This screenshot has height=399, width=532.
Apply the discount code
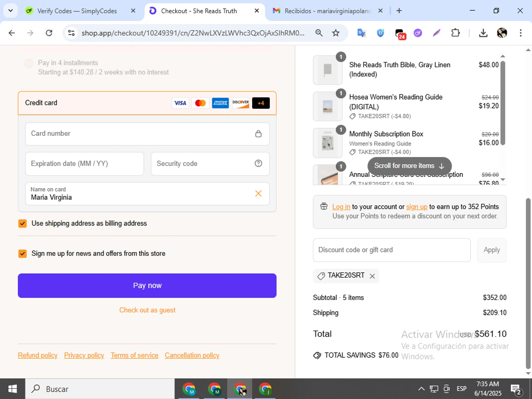(x=492, y=250)
